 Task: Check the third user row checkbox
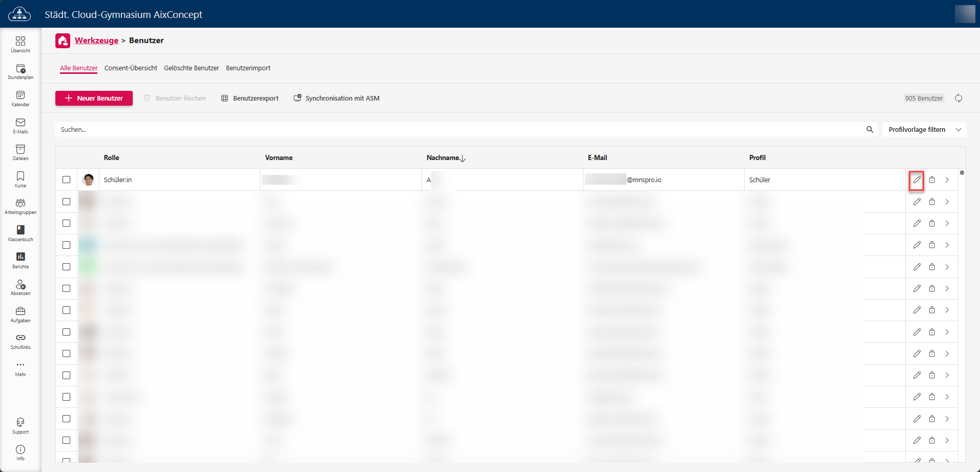coord(67,223)
